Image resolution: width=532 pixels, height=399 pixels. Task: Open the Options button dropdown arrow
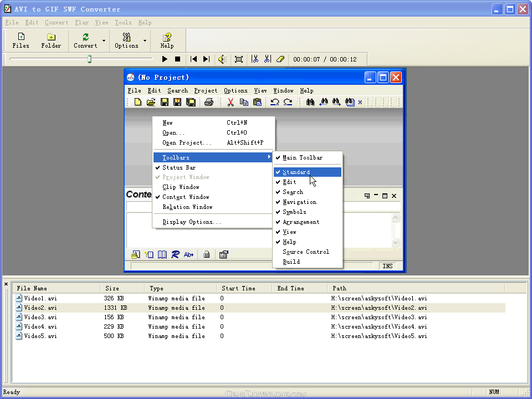point(145,40)
